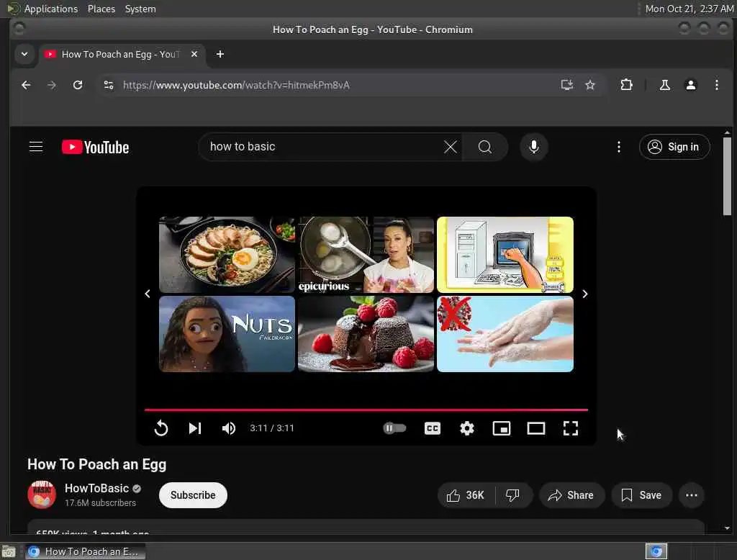Switch to theater mode
737x560 pixels.
535,428
